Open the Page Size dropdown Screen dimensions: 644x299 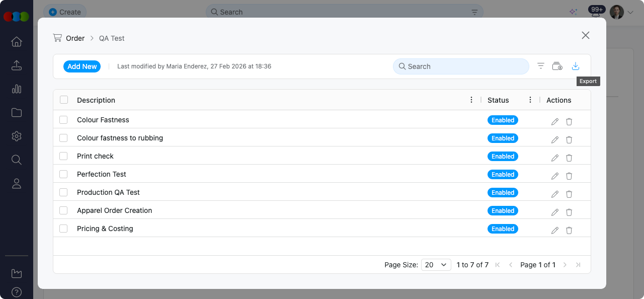click(436, 265)
